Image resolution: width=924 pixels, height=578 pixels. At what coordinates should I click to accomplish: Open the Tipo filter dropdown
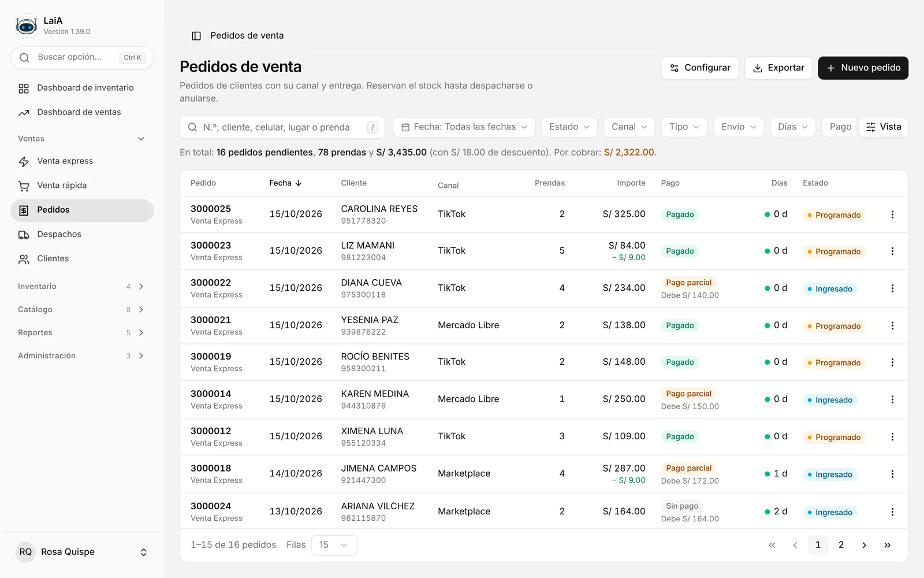click(684, 127)
